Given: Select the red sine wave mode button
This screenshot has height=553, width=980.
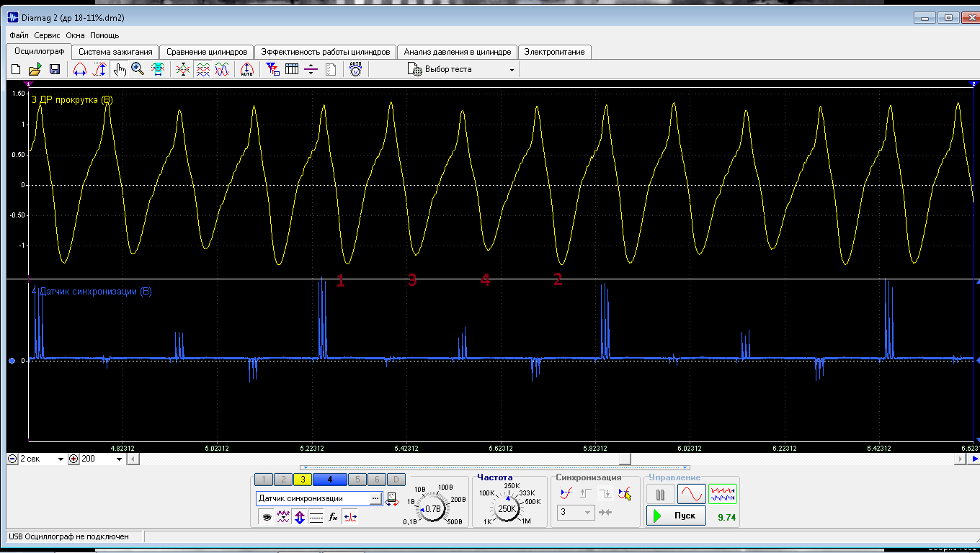Looking at the screenshot, I should 692,494.
